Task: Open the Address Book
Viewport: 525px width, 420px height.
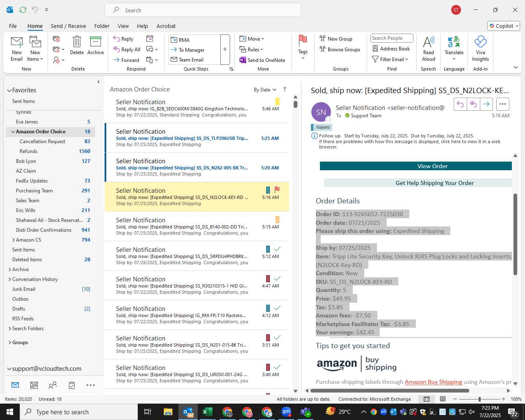Action: pos(391,49)
